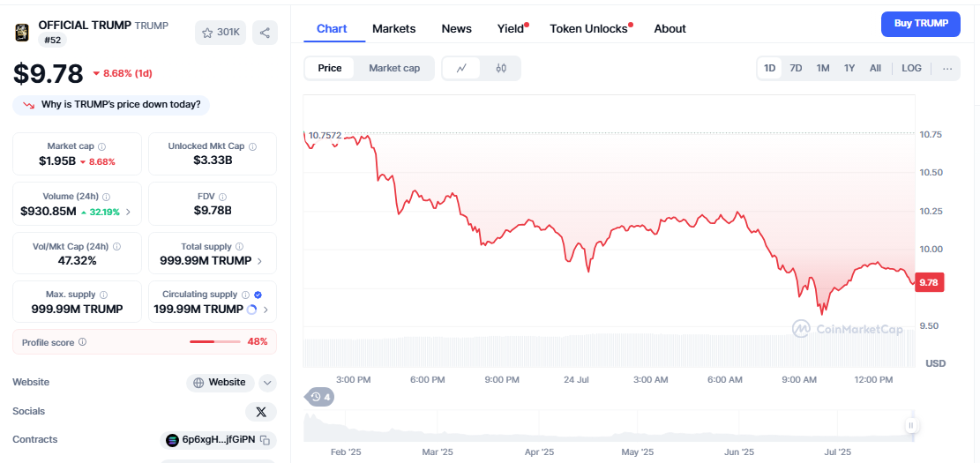Click the Buy TRUMP button
The height and width of the screenshot is (463, 980).
[921, 24]
